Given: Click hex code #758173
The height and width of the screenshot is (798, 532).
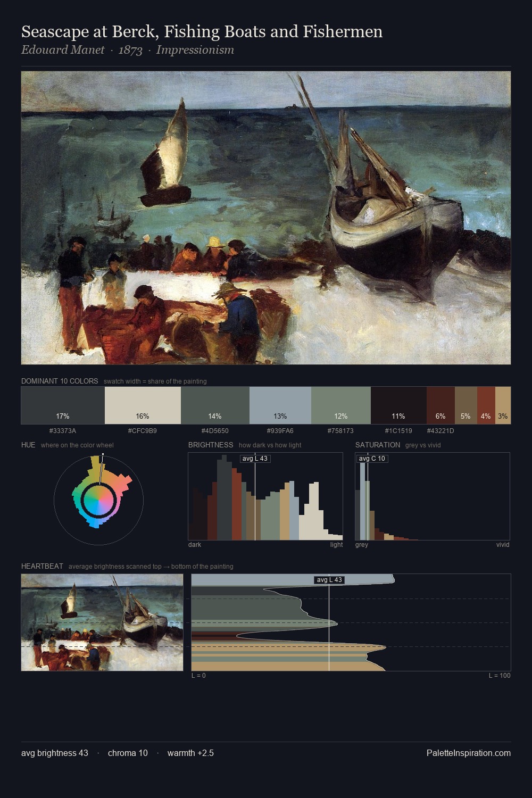Looking at the screenshot, I should click(x=341, y=431).
